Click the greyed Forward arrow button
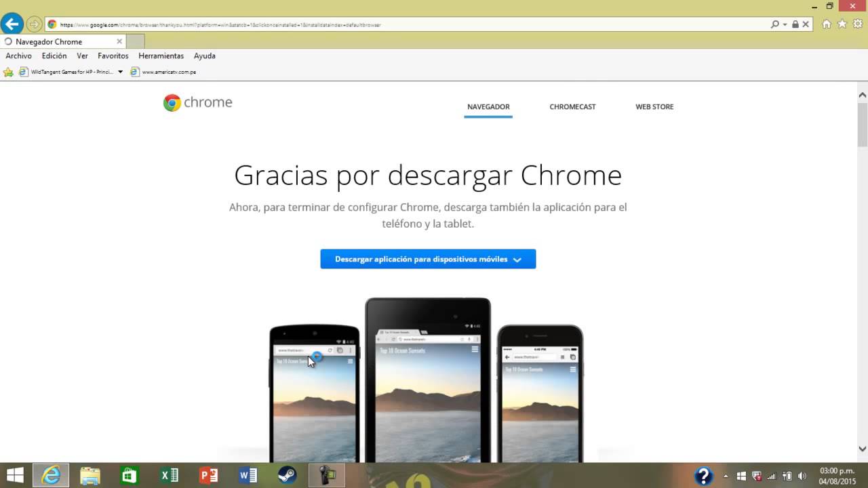The image size is (868, 488). 34,24
